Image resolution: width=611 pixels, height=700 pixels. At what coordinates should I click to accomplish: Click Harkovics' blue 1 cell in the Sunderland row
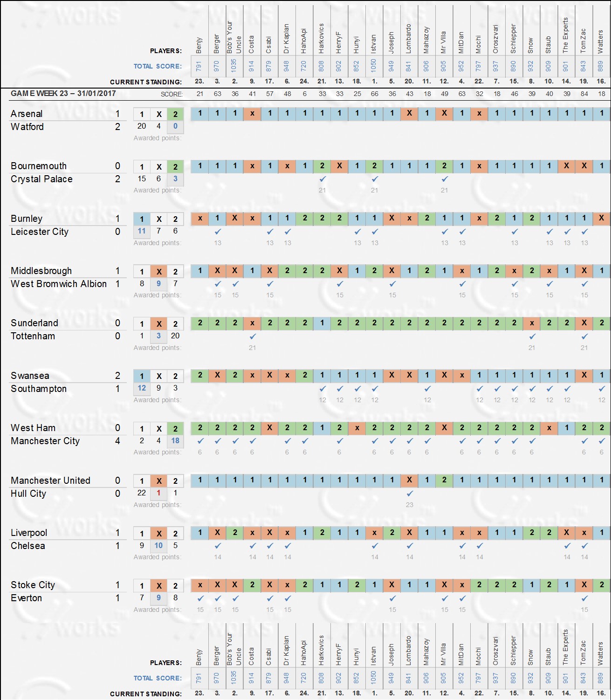(323, 323)
